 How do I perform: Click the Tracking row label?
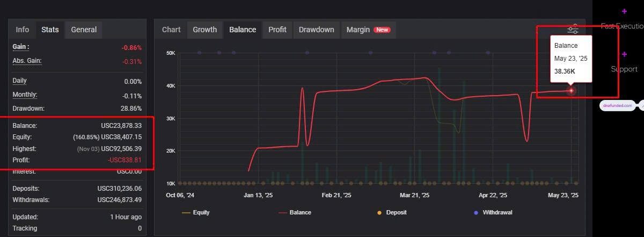coord(25,228)
